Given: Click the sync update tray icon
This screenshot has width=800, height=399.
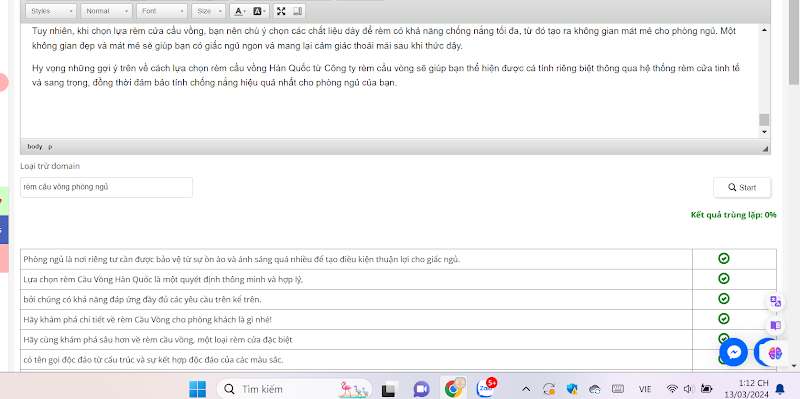Looking at the screenshot, I should (549, 389).
